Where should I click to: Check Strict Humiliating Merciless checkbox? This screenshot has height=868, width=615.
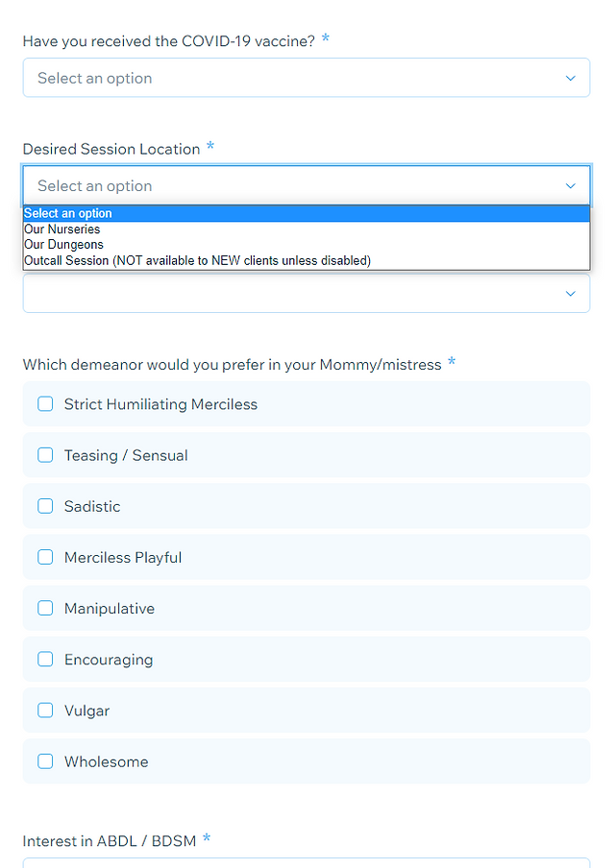coord(45,403)
